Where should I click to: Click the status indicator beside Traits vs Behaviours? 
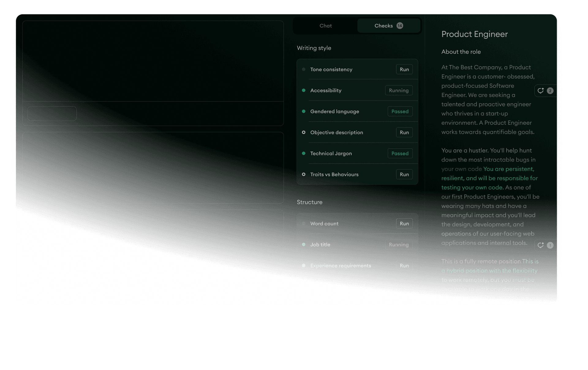pos(303,174)
